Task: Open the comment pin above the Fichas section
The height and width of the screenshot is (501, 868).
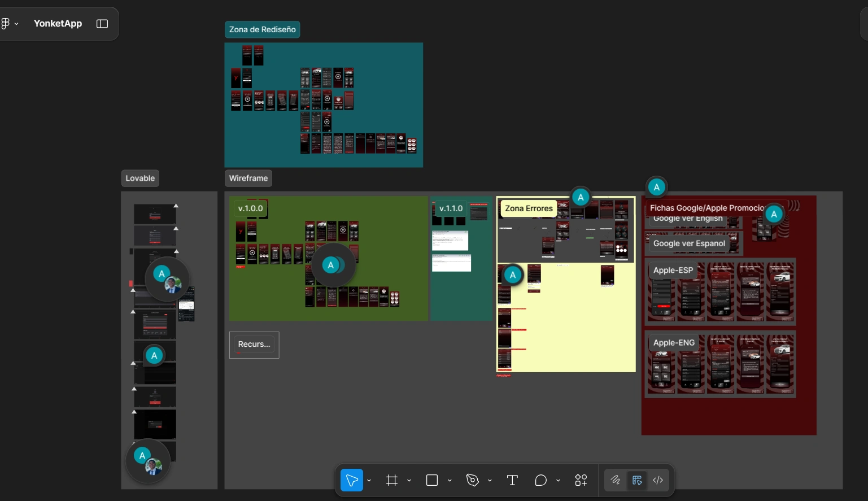Action: coord(656,187)
